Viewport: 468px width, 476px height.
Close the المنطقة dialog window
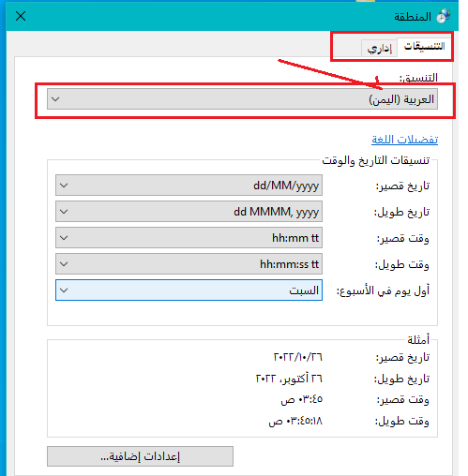[21, 16]
